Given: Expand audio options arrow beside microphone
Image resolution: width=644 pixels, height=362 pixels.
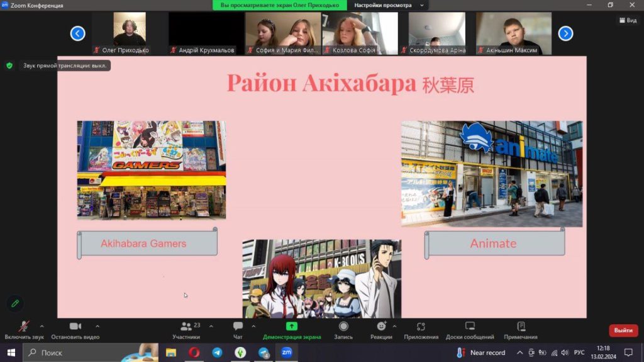Looking at the screenshot, I should (x=42, y=326).
